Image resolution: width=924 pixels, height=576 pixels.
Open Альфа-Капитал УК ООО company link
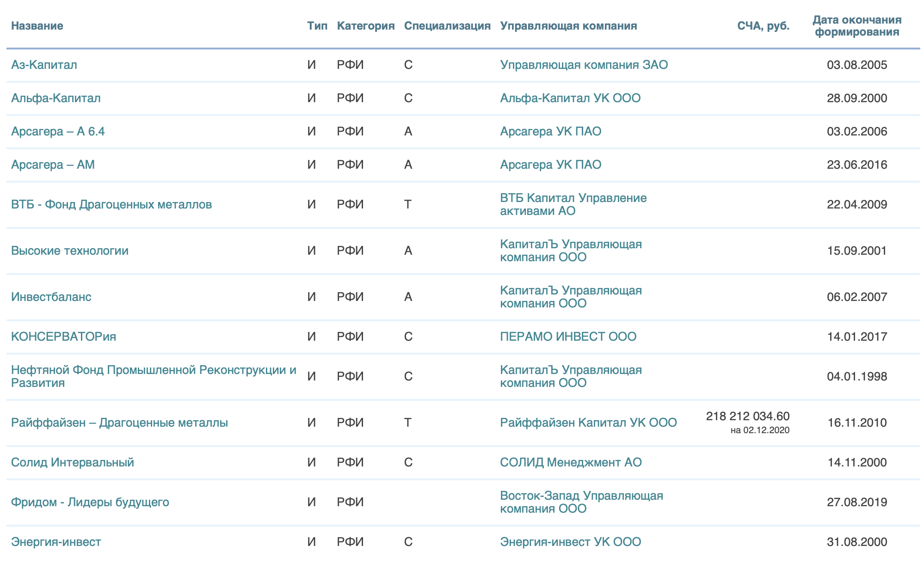point(570,98)
